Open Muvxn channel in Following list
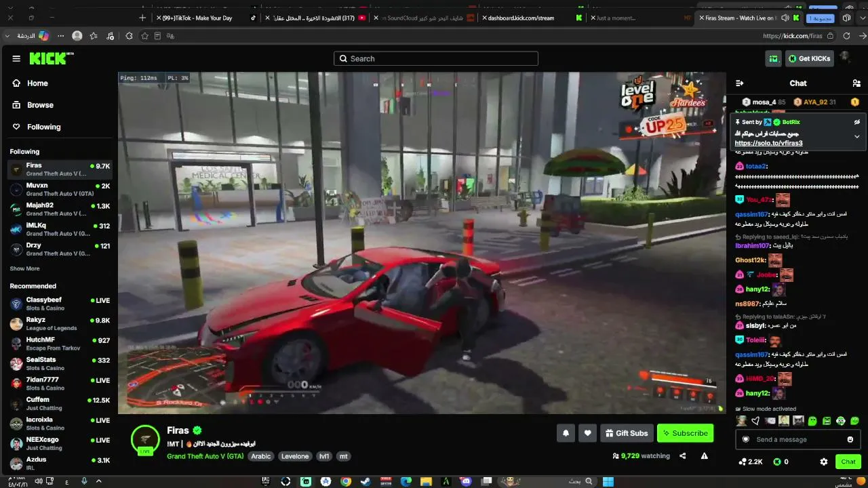The height and width of the screenshot is (488, 868). click(60, 189)
